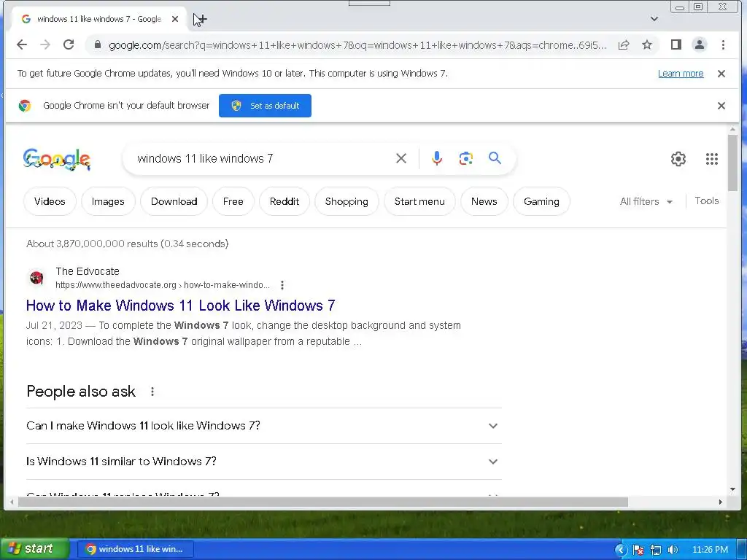747x560 pixels.
Task: Click the volume speaker tray icon
Action: (673, 550)
